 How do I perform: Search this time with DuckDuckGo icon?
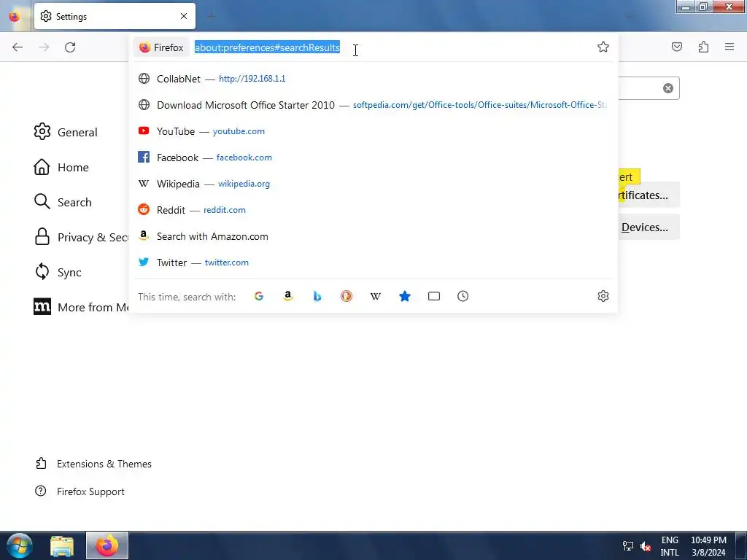click(347, 296)
